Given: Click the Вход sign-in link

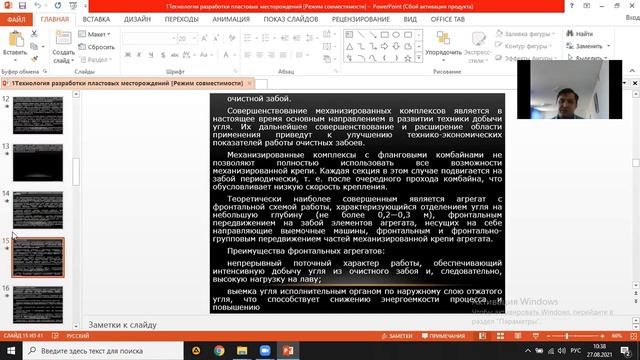Looking at the screenshot, I should (633, 18).
